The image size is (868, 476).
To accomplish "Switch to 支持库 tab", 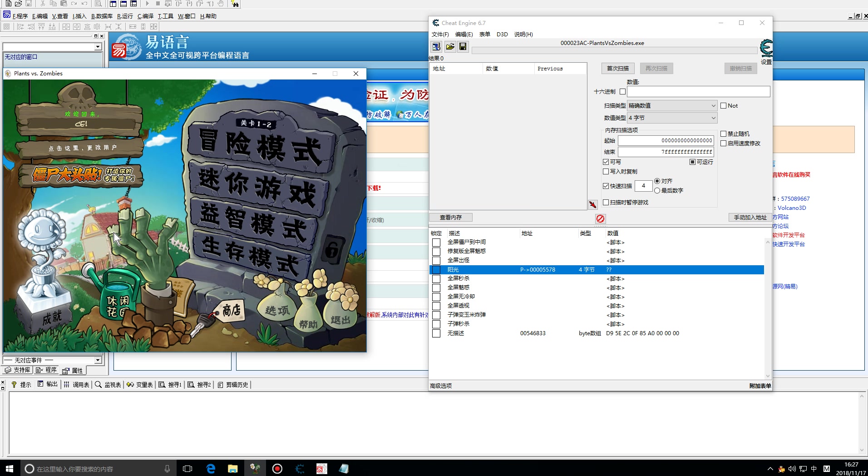I will (18, 370).
